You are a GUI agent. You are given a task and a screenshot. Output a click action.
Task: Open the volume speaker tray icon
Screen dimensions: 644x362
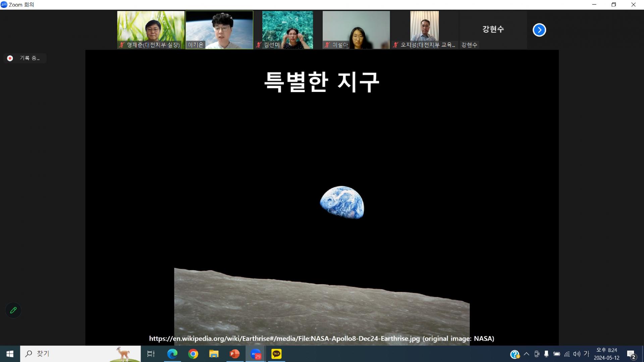tap(577, 354)
